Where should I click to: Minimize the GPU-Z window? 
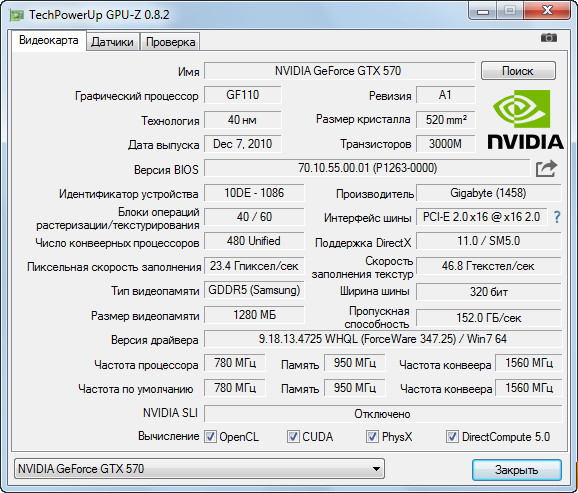point(483,11)
